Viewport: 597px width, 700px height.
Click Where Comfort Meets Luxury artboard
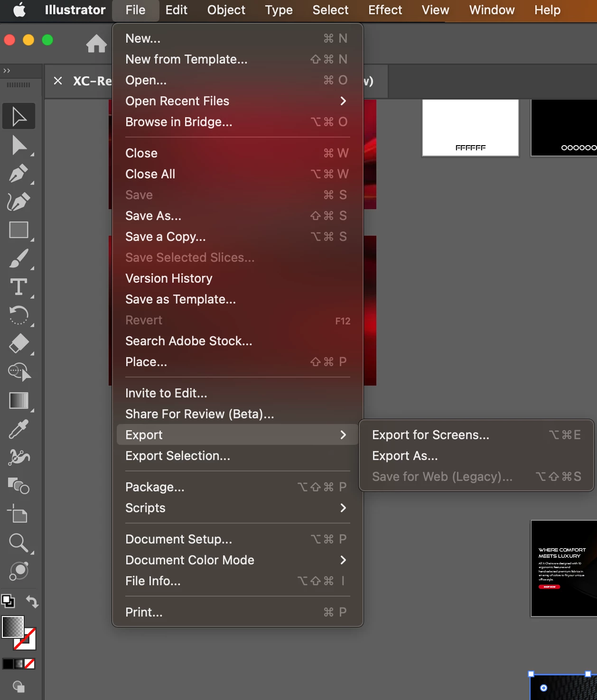pos(564,568)
